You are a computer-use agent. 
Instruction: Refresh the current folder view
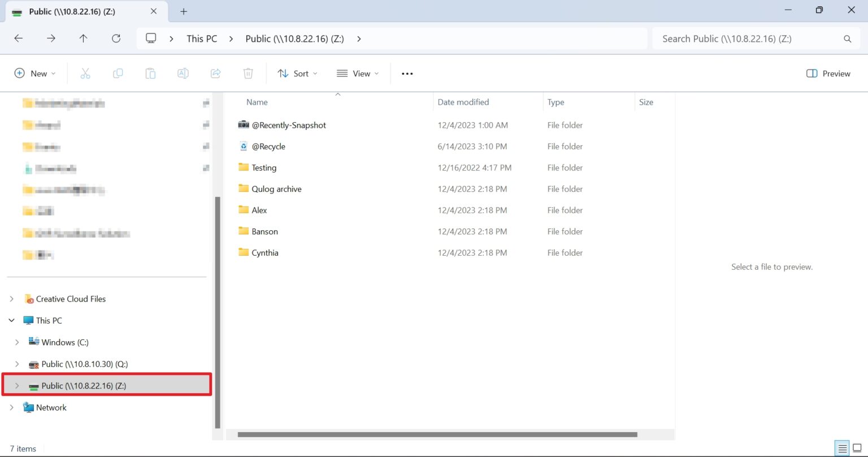tap(116, 38)
